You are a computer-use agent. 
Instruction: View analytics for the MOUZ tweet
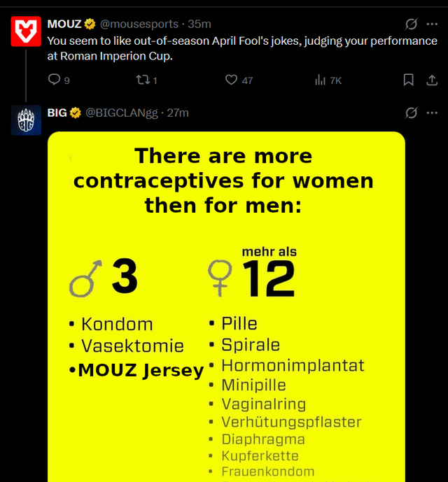pos(321,80)
